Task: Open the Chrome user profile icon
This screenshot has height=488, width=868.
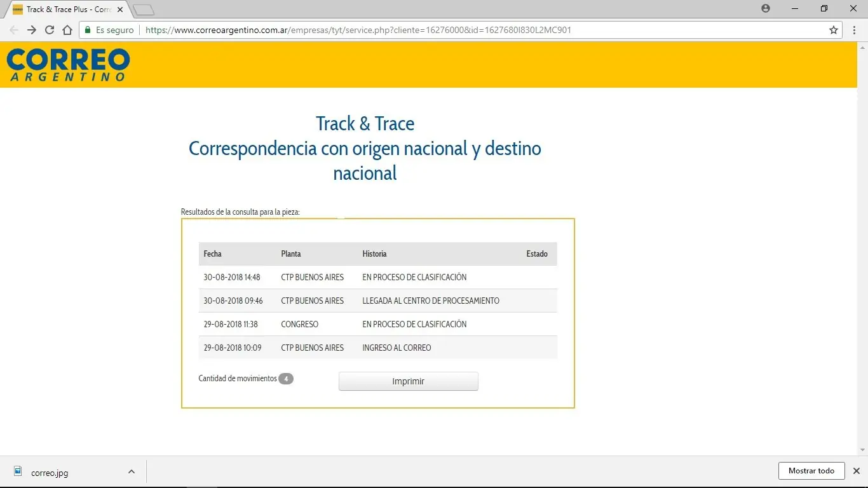Action: (x=765, y=8)
